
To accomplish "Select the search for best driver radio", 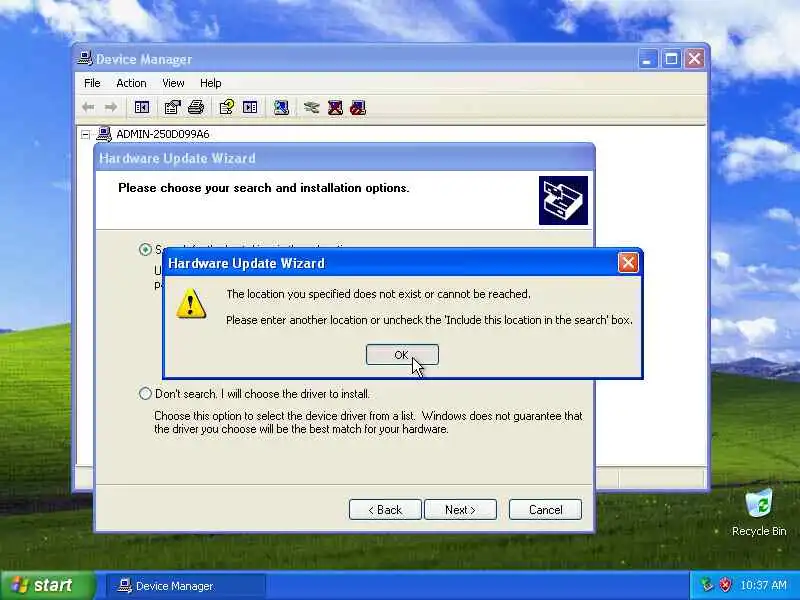I will click(145, 249).
